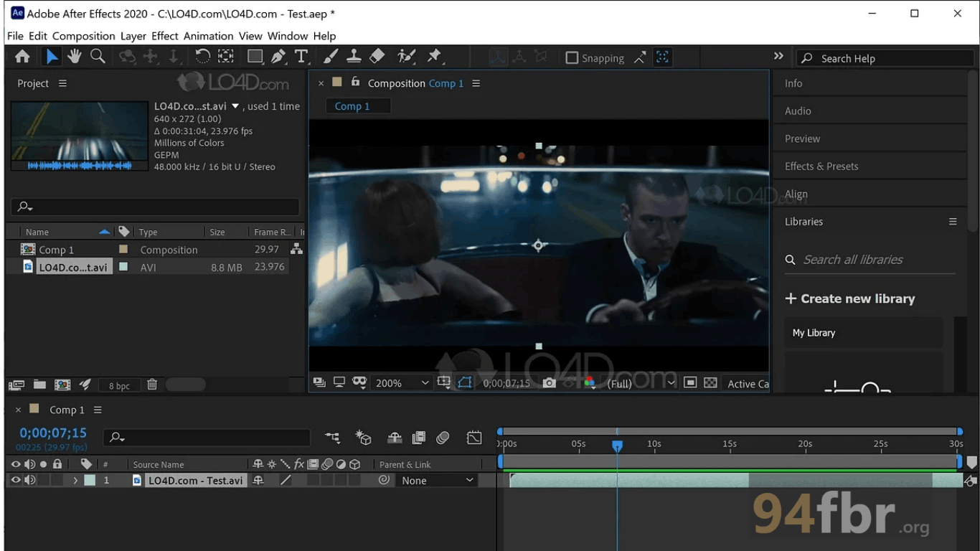This screenshot has height=551, width=980.
Task: Select the Clone Stamp tool
Action: 354,57
